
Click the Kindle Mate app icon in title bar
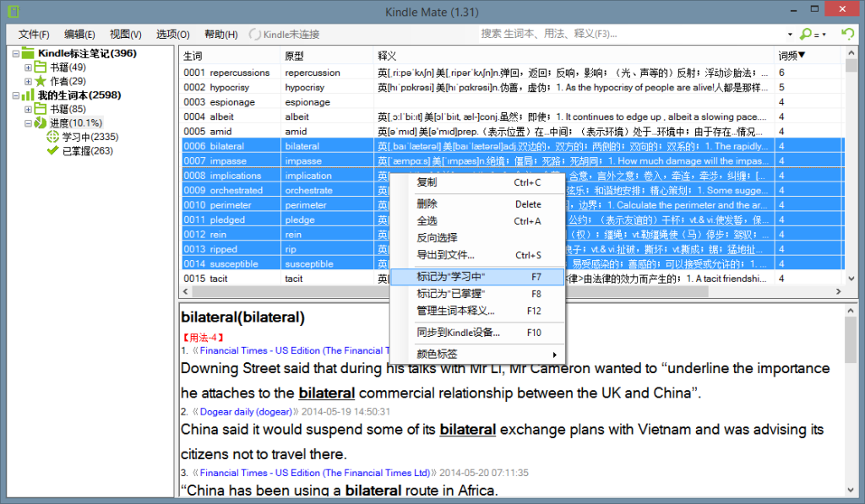pyautogui.click(x=14, y=11)
